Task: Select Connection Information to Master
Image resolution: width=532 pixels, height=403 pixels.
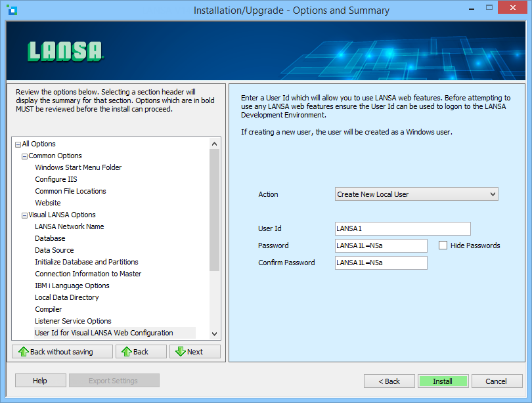Action: point(88,274)
